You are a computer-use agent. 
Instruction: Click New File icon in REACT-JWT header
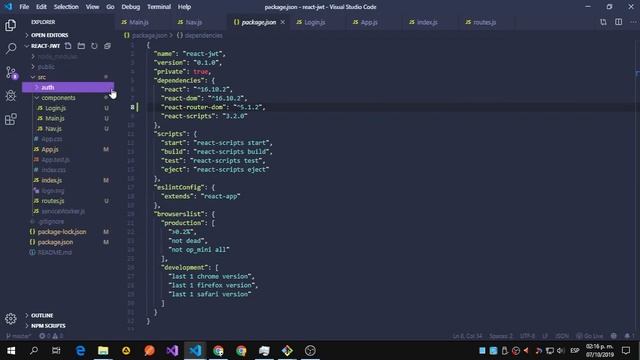[x=68, y=46]
